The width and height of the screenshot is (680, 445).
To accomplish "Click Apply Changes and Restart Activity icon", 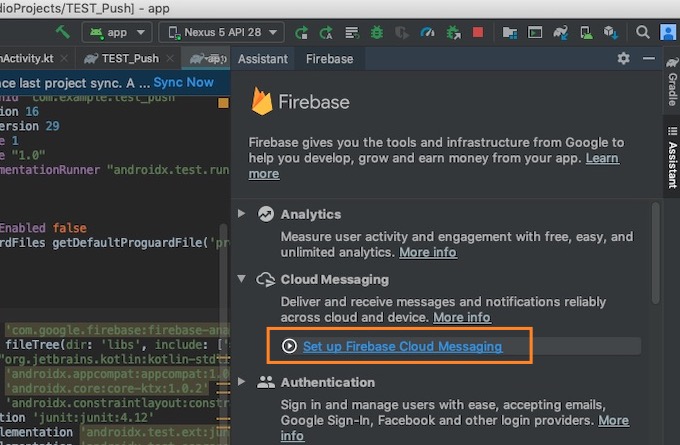I will pyautogui.click(x=326, y=33).
